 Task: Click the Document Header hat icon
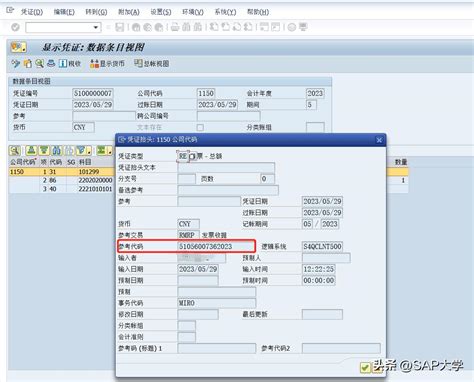pyautogui.click(x=51, y=63)
